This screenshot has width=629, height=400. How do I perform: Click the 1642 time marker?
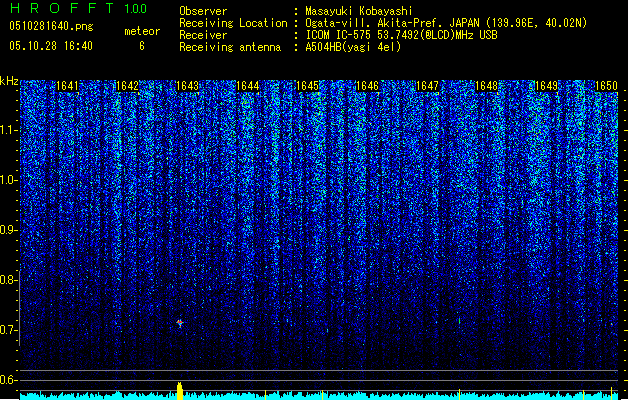pos(127,86)
